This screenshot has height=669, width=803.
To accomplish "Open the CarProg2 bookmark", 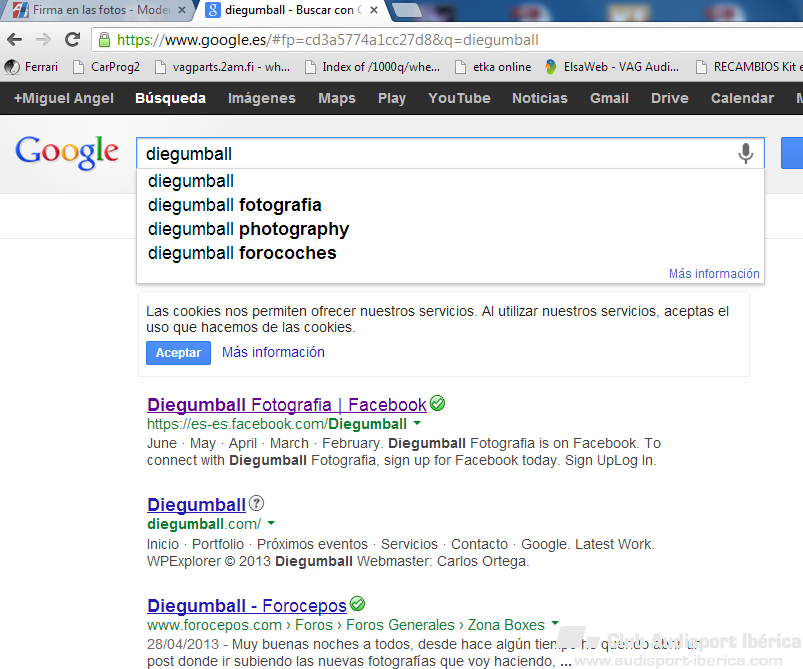I will pos(107,67).
